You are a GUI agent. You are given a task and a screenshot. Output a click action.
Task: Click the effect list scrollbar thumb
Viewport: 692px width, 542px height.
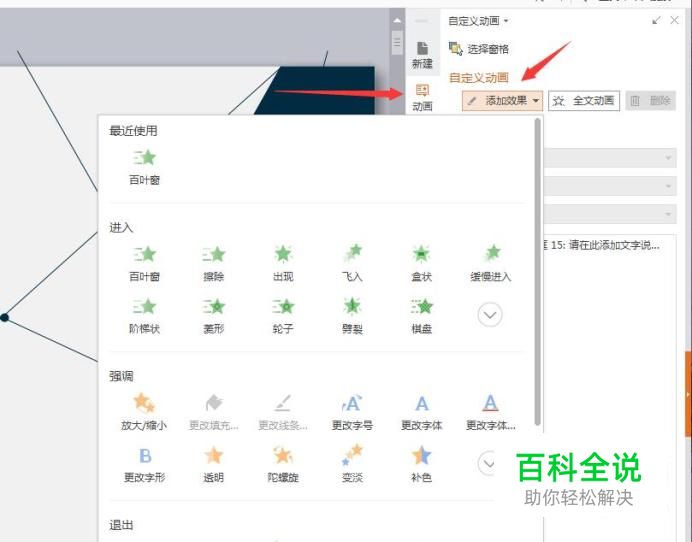pos(538,271)
